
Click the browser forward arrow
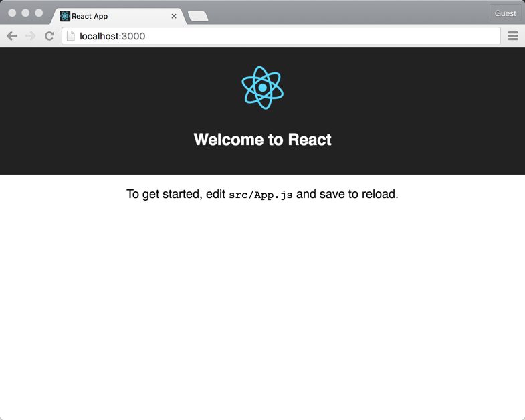click(31, 36)
